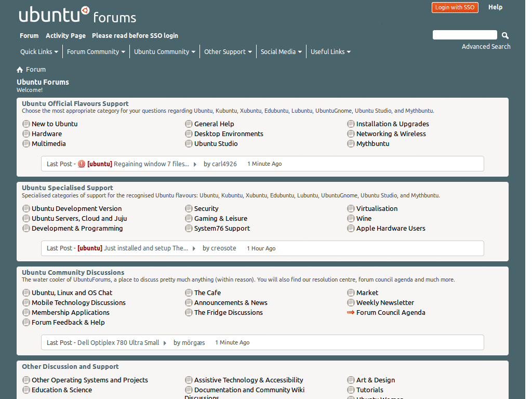The image size is (532, 399).
Task: Open Advanced Search link
Action: coord(486,46)
